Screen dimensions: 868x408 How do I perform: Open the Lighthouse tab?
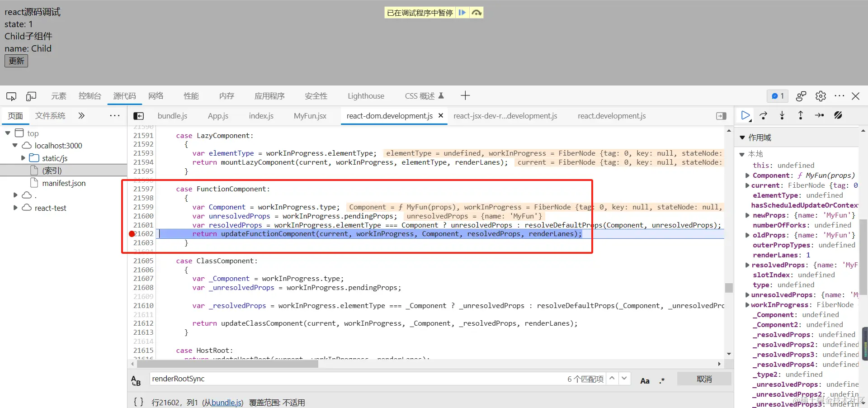[366, 96]
